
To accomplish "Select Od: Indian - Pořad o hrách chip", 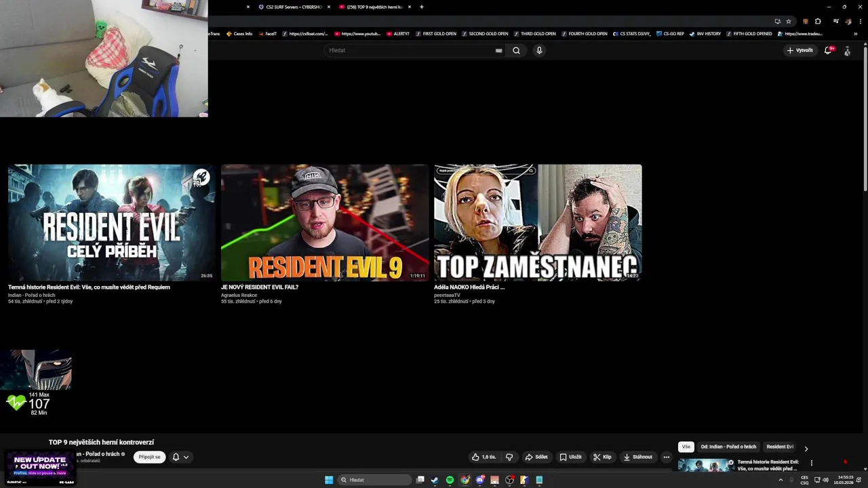I will pyautogui.click(x=728, y=447).
